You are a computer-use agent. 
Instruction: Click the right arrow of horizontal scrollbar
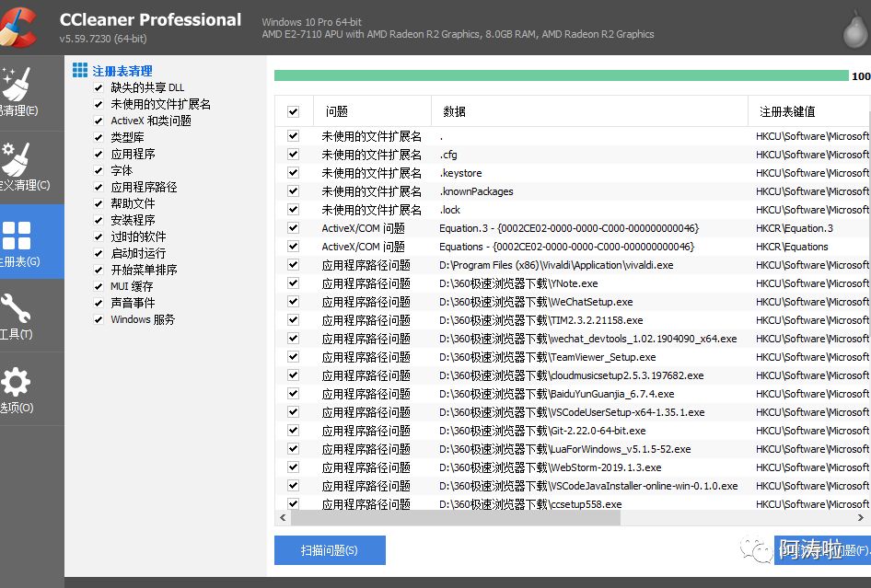point(860,517)
